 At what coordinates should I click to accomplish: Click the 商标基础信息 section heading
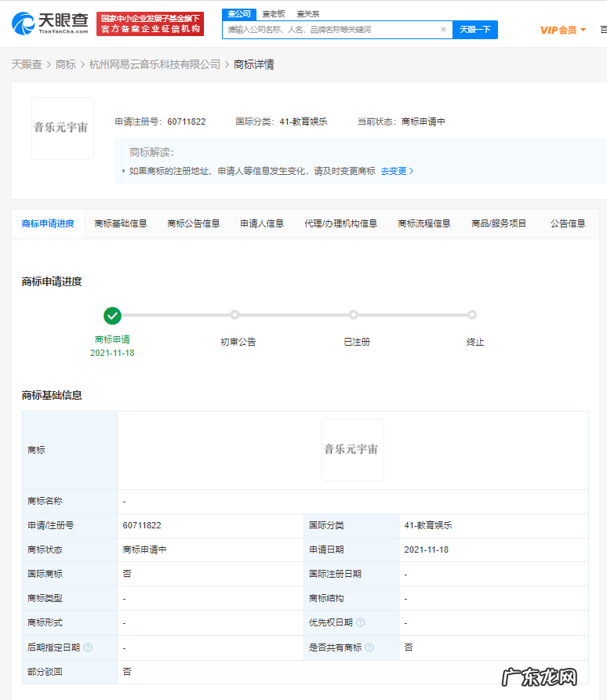[52, 395]
